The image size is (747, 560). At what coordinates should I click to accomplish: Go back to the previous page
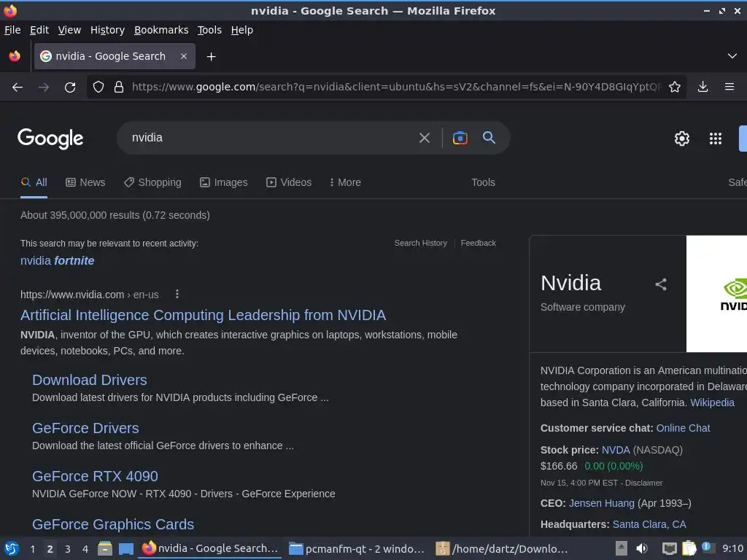pos(18,87)
